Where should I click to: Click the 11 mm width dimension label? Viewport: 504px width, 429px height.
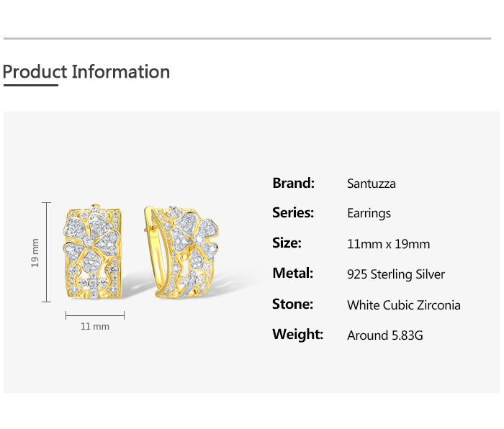(x=95, y=327)
